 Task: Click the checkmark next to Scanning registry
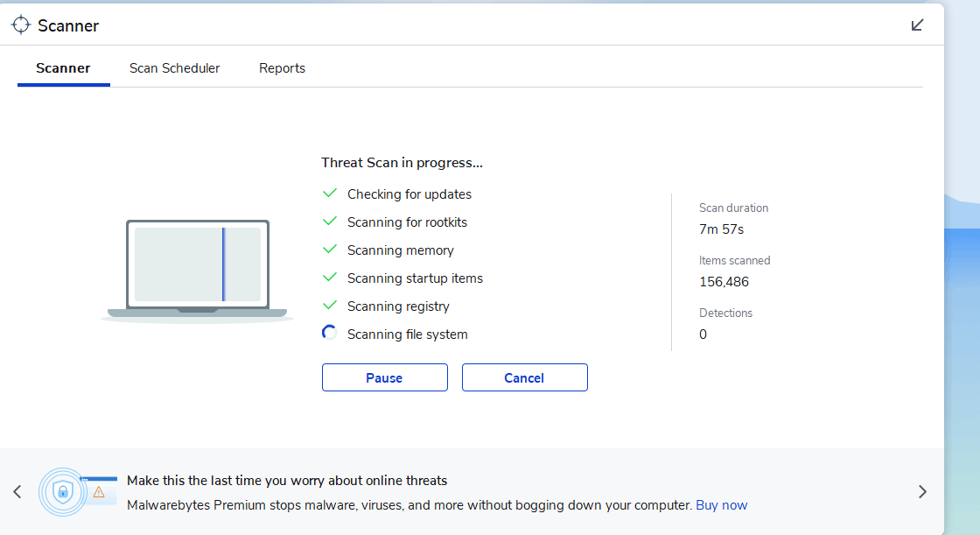[x=330, y=306]
